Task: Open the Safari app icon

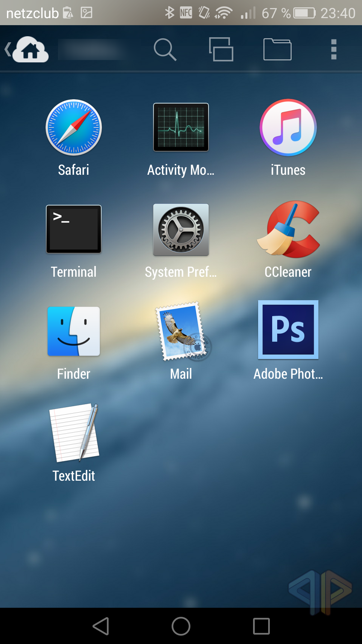Action: point(74,127)
